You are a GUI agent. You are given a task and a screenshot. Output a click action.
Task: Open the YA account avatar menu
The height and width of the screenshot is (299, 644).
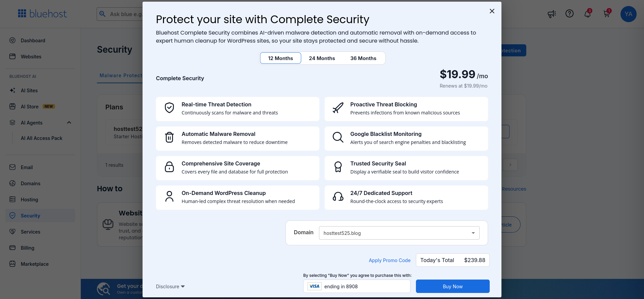(628, 14)
